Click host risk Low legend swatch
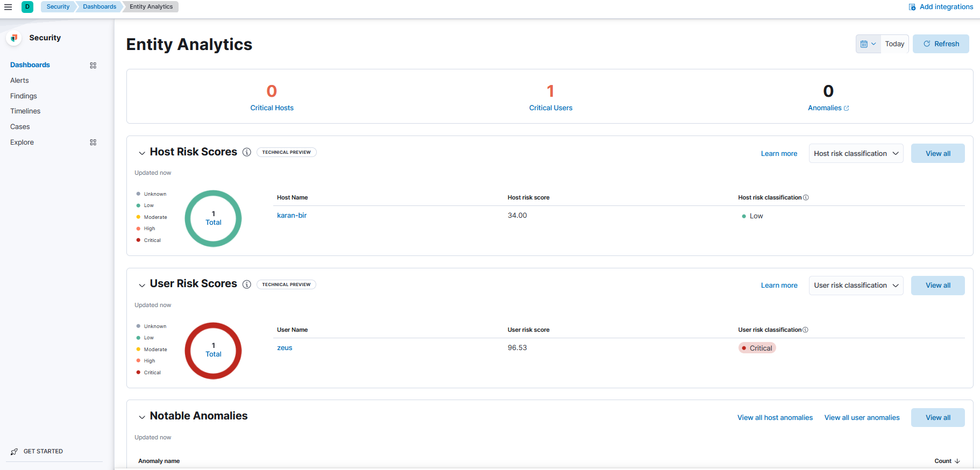Image resolution: width=980 pixels, height=470 pixels. [138, 205]
